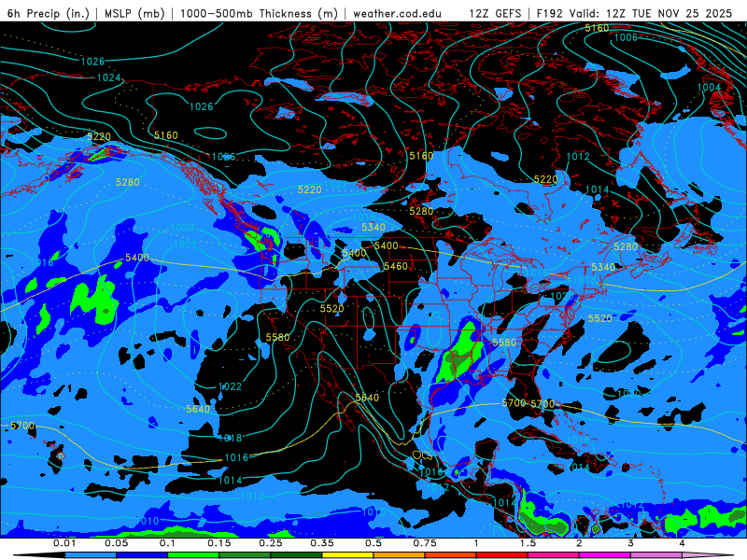Click the 1.5 legend scale value
Viewport: 747px width, 560px height.
[x=528, y=543]
